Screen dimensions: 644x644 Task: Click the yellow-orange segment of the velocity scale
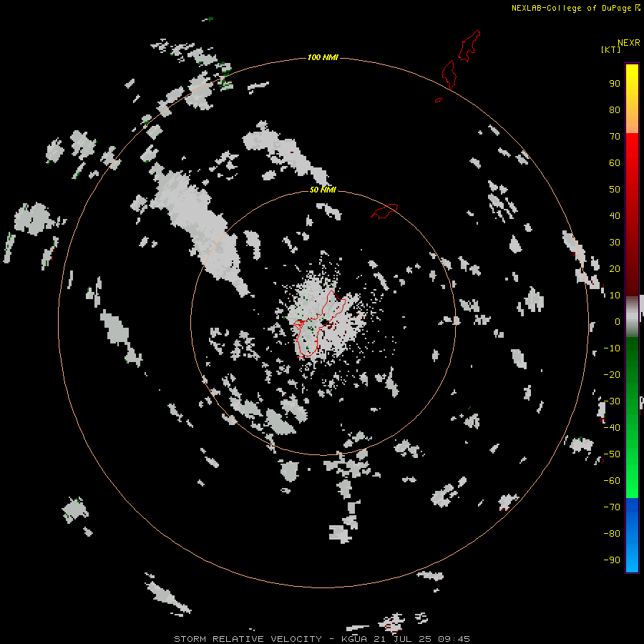pos(632,99)
